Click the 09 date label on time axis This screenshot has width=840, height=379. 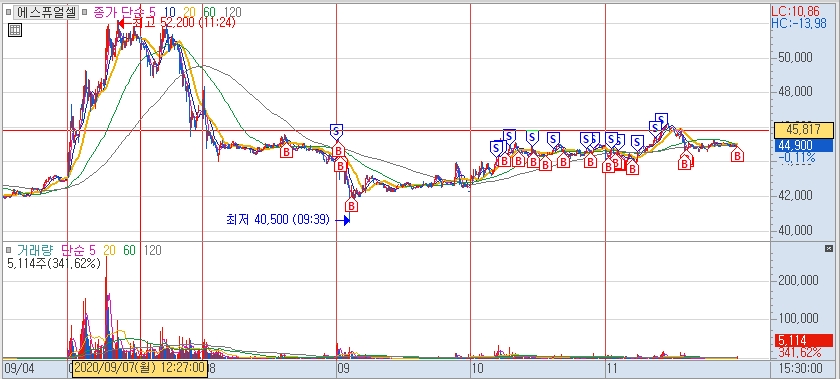343,368
